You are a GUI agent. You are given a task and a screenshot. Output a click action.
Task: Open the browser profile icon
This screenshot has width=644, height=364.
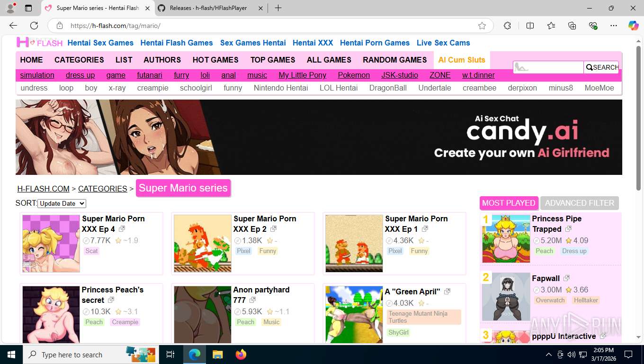click(10, 8)
